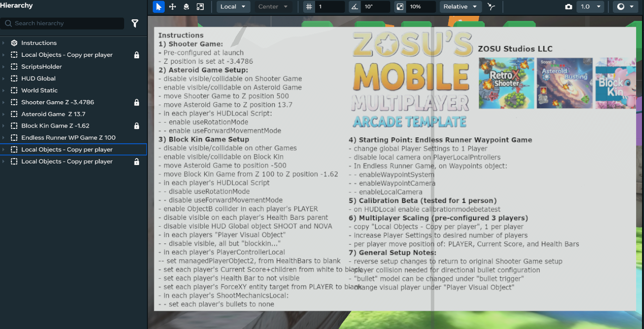
Task: Select Instructions in hierarchy
Action: click(x=73, y=43)
